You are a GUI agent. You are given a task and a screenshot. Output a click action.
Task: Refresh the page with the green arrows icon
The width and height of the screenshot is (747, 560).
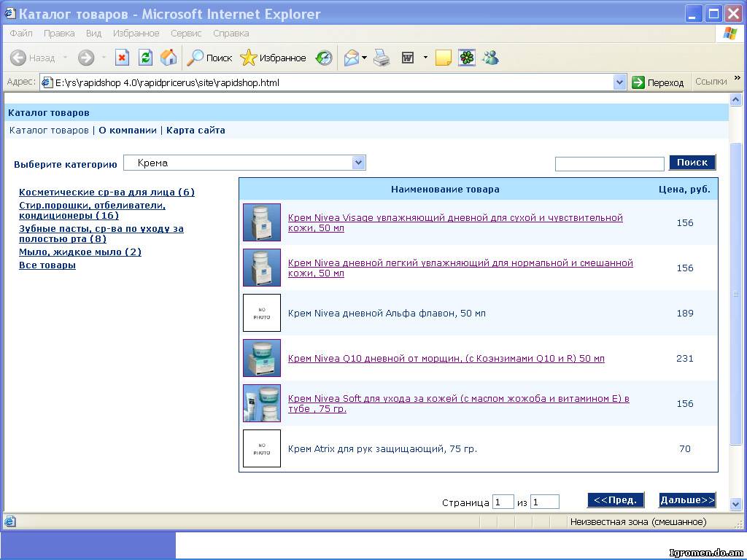(145, 58)
